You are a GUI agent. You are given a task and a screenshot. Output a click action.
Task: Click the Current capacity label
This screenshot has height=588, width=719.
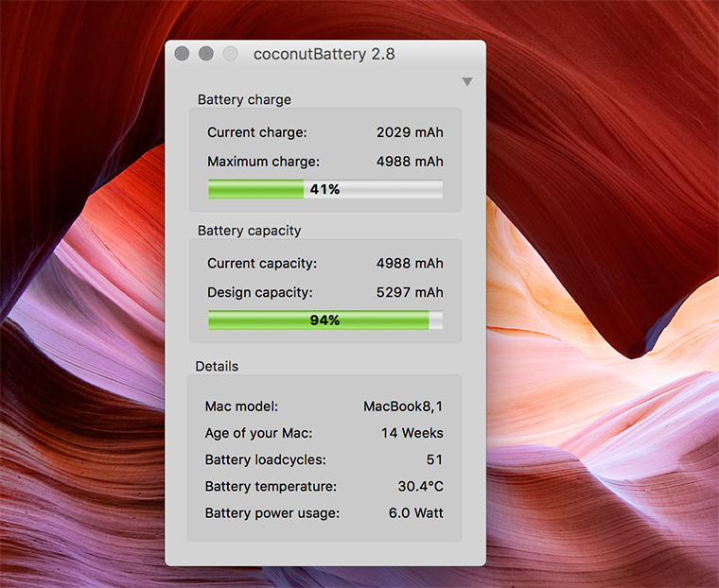(262, 264)
